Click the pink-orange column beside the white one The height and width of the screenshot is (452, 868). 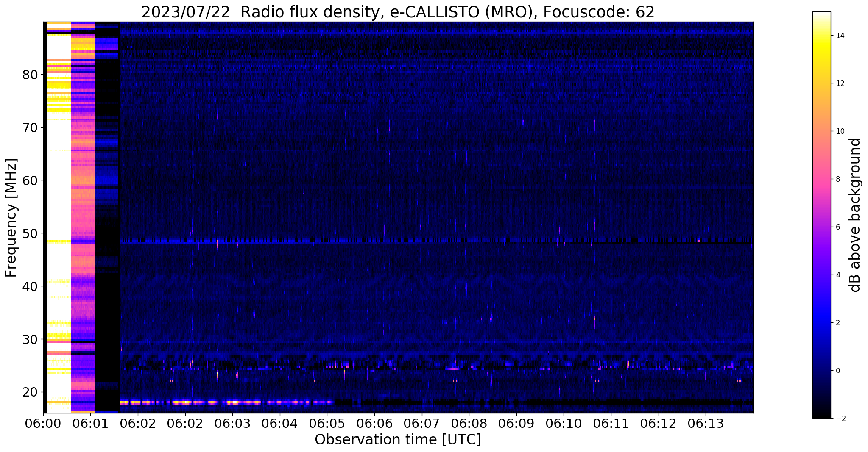coord(83,217)
